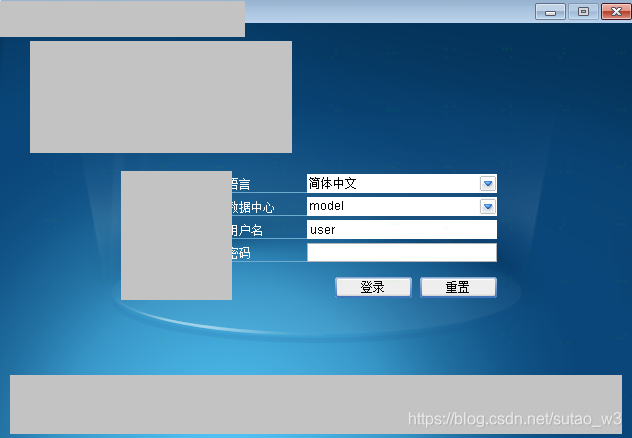
Task: Focus the empty password input field
Action: [401, 253]
